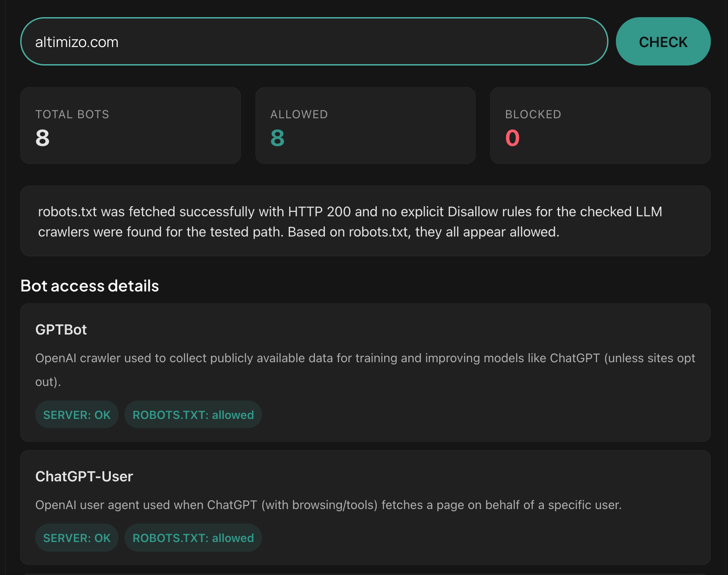
Task: Click ChatGPT-User's ROBOTS.TXT: allowed badge
Action: pos(193,537)
